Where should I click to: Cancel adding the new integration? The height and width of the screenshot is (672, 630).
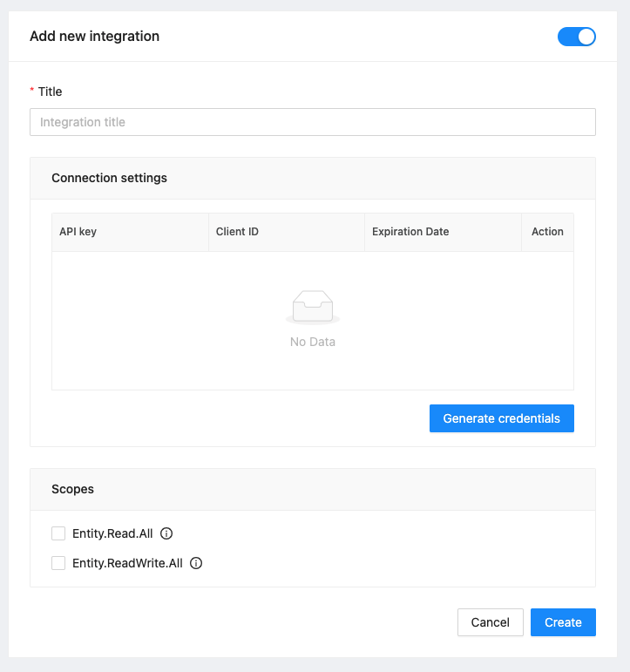[491, 622]
